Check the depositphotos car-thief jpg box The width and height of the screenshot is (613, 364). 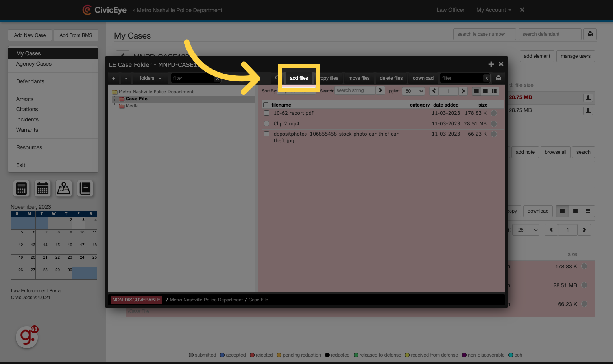267,134
